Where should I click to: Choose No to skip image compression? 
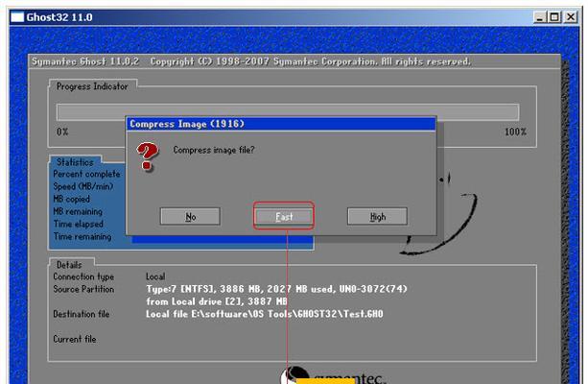tap(190, 216)
